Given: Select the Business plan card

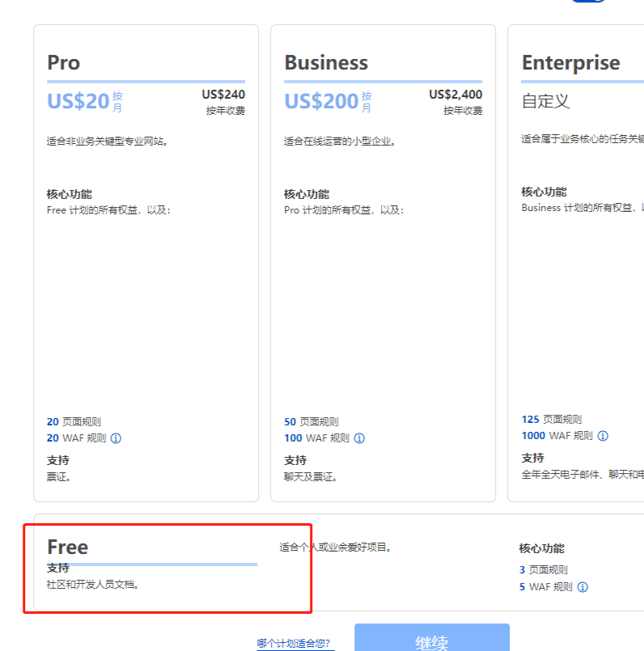Looking at the screenshot, I should point(383,261).
